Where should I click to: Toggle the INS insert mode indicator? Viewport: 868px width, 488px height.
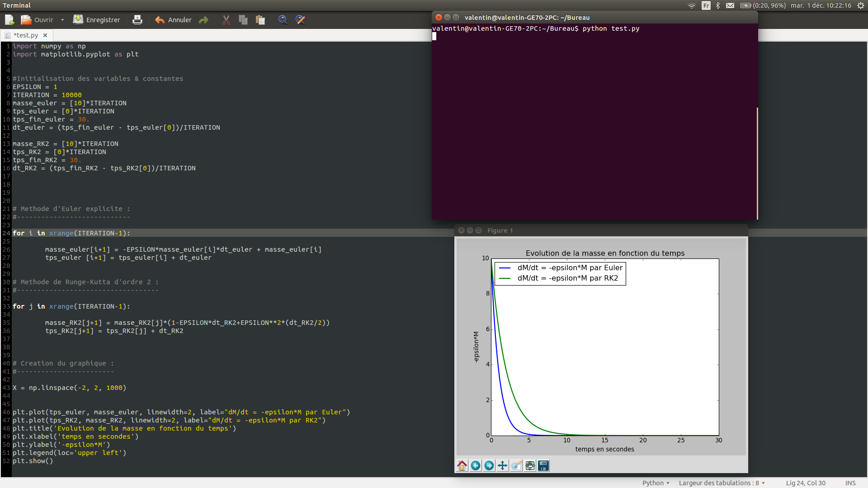pos(850,483)
